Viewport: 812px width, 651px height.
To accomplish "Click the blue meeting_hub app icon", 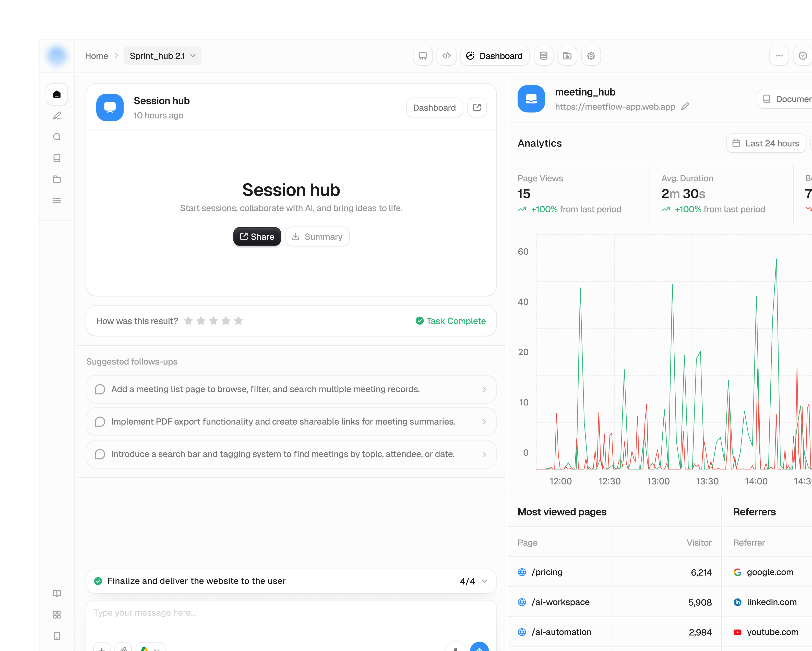I will click(531, 99).
